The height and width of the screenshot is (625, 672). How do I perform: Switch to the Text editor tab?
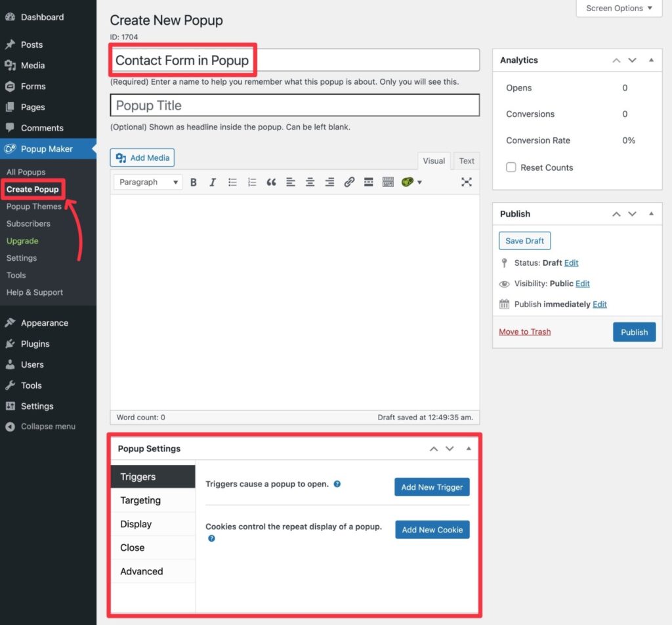tap(466, 160)
